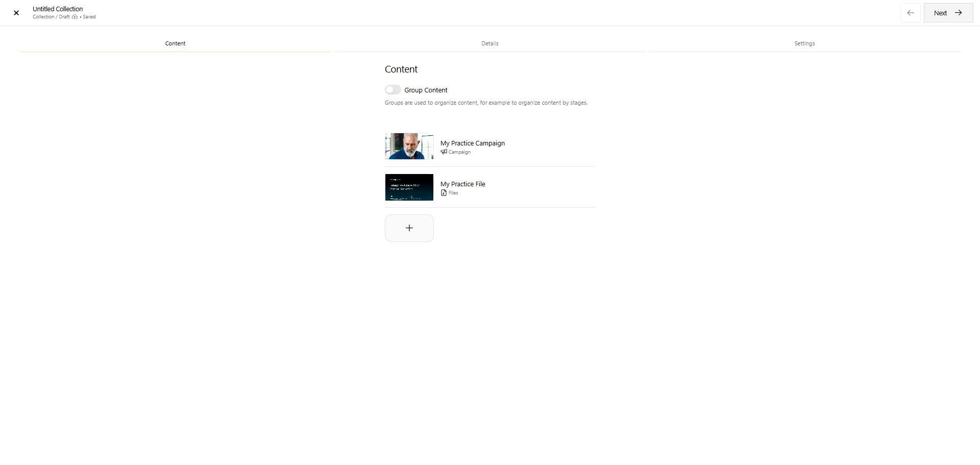Enable the Group Content toggle
Viewport: 980px width, 465px height.
click(393, 90)
